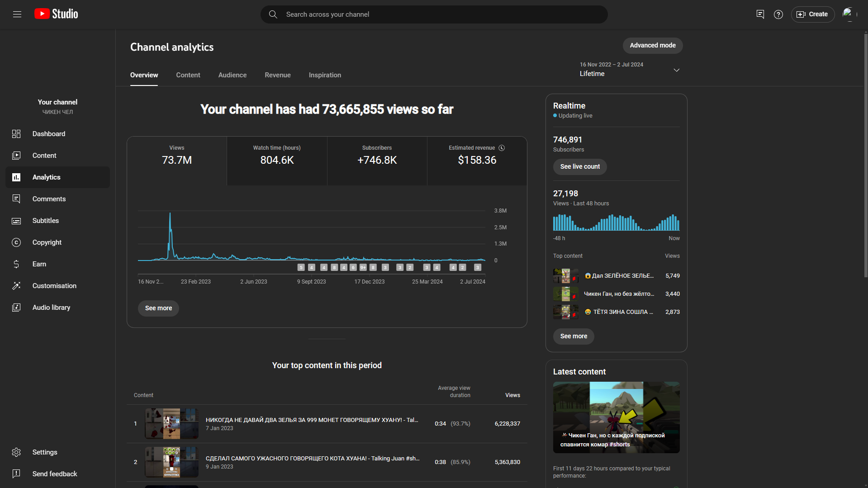Switch to the Audience tab
Image resolution: width=868 pixels, height=488 pixels.
(232, 75)
